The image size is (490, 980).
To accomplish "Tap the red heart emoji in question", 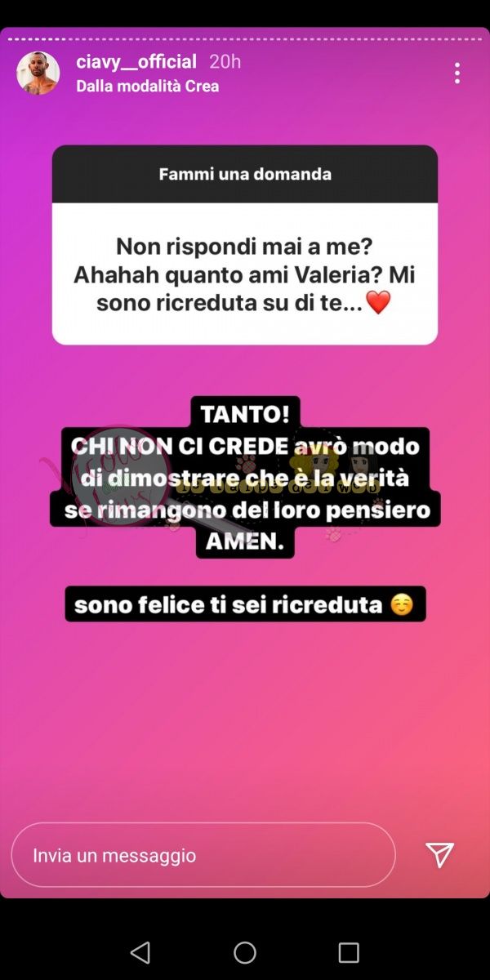I will coord(378,303).
